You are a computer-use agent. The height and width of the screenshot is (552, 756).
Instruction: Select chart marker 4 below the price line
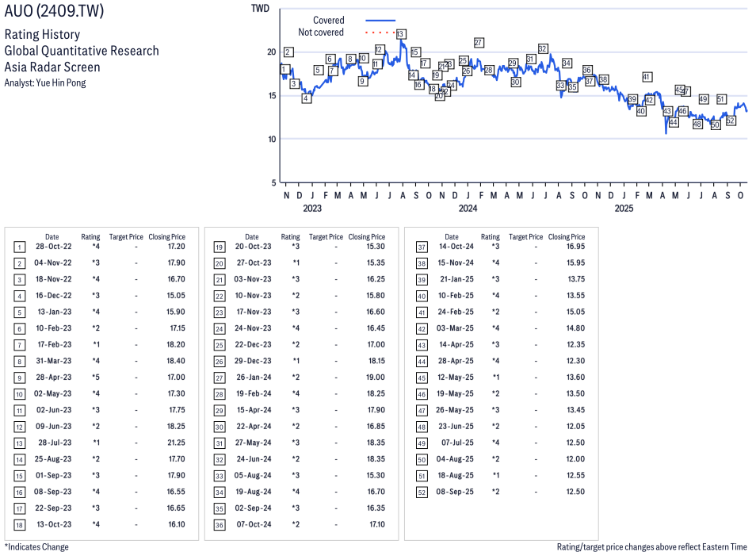point(307,98)
